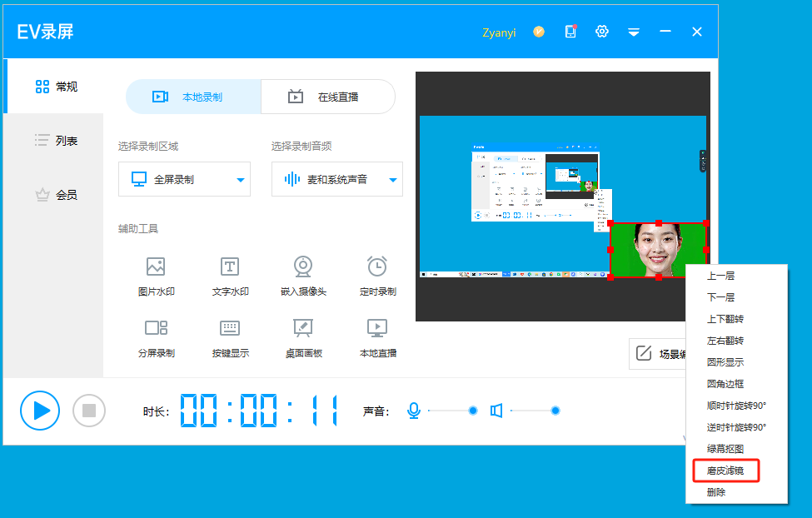Start recording with the play button
This screenshot has width=812, height=518.
point(40,410)
